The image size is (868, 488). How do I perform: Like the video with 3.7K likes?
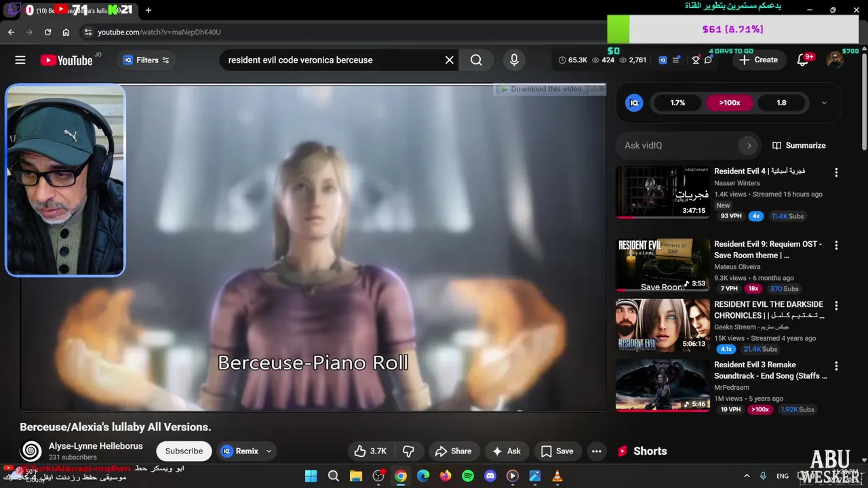pos(370,451)
